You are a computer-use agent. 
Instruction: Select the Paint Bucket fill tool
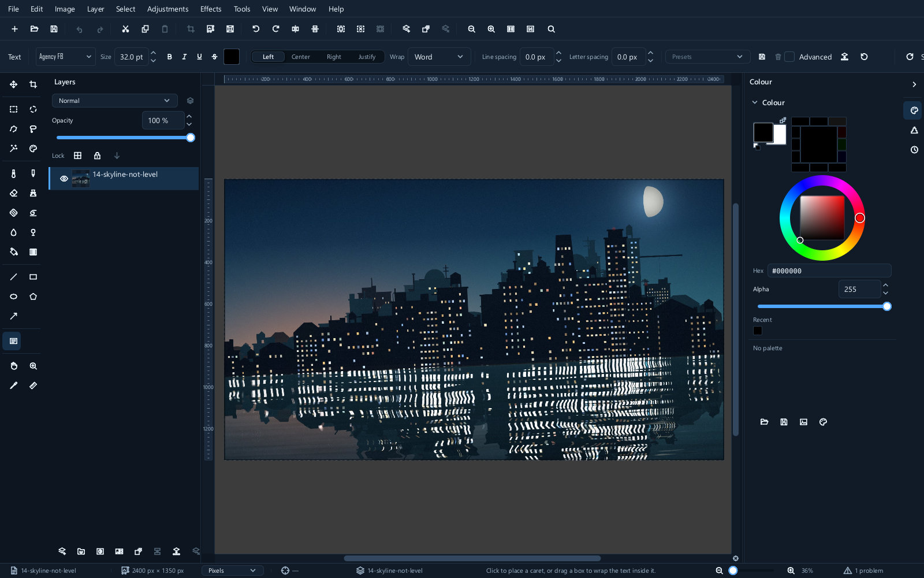(x=13, y=252)
